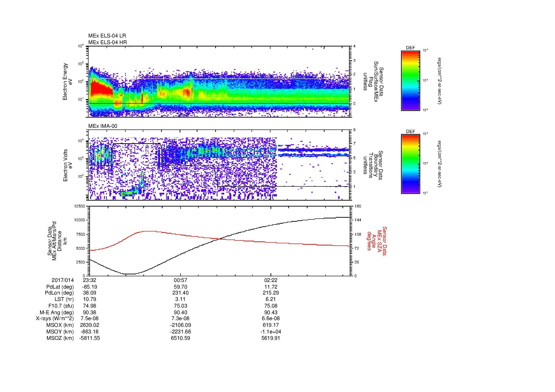Screen dimensions: 555x392
Task: Click the 'MEx IMA-00' panel title
Action: pos(103,126)
